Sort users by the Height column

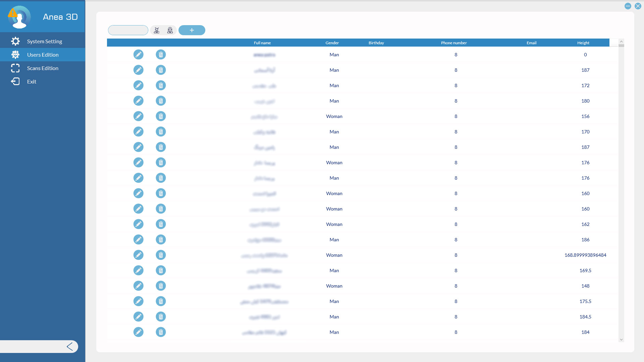pos(583,43)
